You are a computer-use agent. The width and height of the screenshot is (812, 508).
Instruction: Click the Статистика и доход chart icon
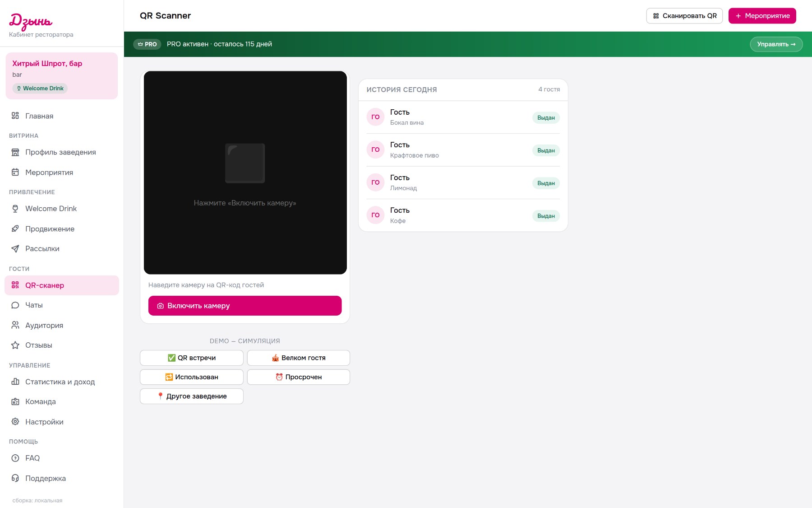pyautogui.click(x=15, y=382)
